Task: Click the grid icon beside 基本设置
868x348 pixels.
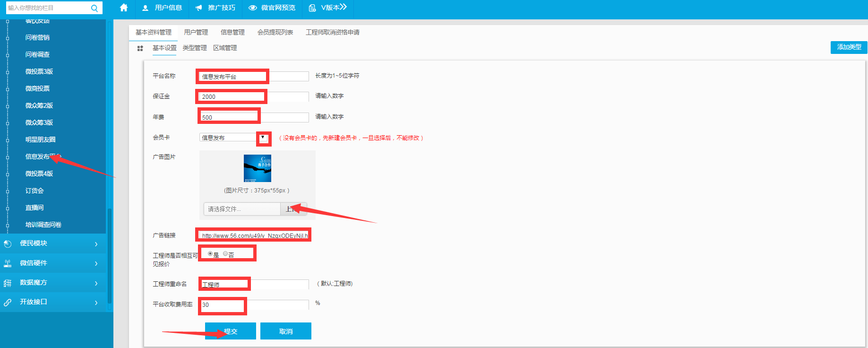Action: [140, 48]
